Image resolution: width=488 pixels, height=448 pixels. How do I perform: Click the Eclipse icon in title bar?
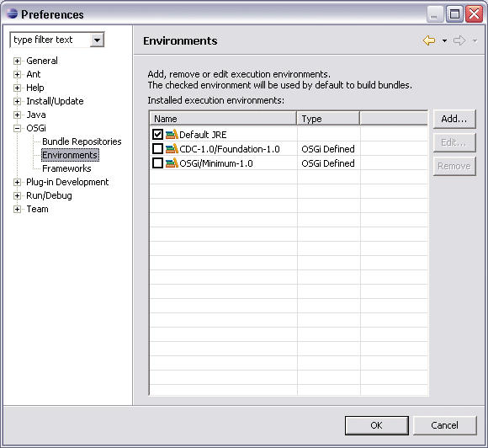click(x=12, y=13)
